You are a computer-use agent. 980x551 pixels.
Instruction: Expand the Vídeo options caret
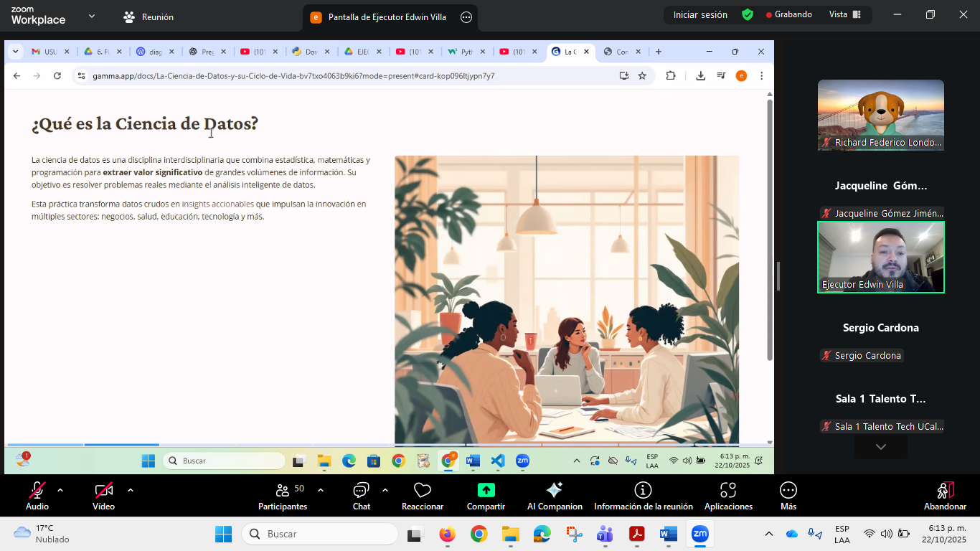(x=131, y=490)
